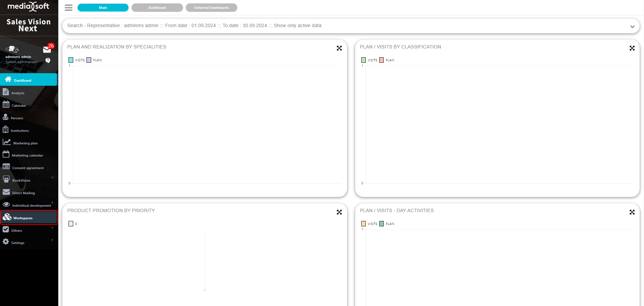Open Persons in the sidebar
The image size is (644, 306).
tap(17, 118)
